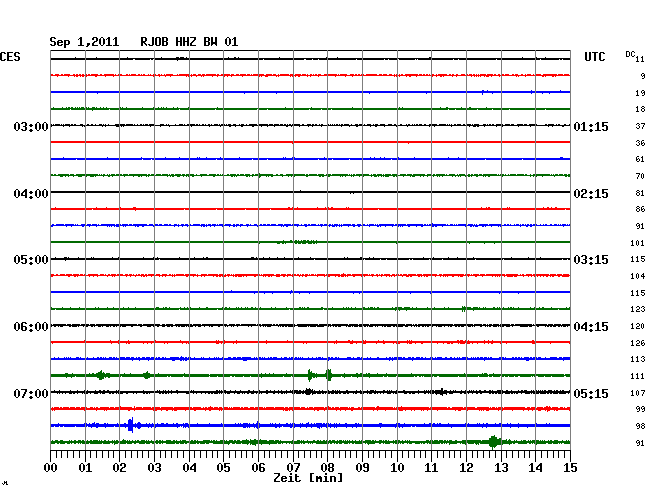Viewport: 650px width, 494px height.
Task: Click the 03:15 UTC time label
Action: click(591, 260)
